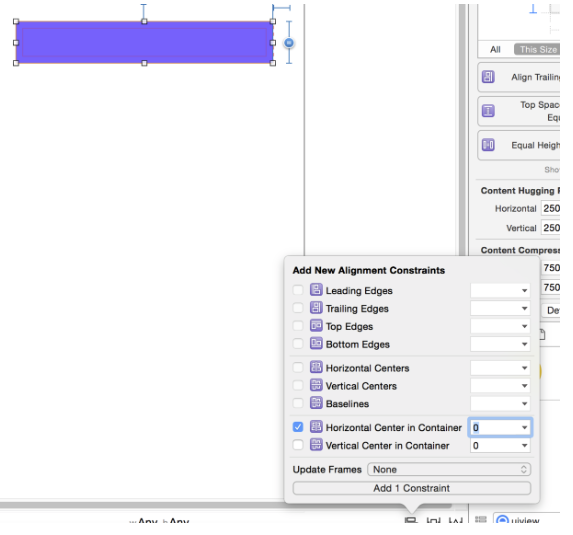Screen dimensions: 573x535
Task: Enable Vertical Center in Container checkbox
Action: (298, 445)
